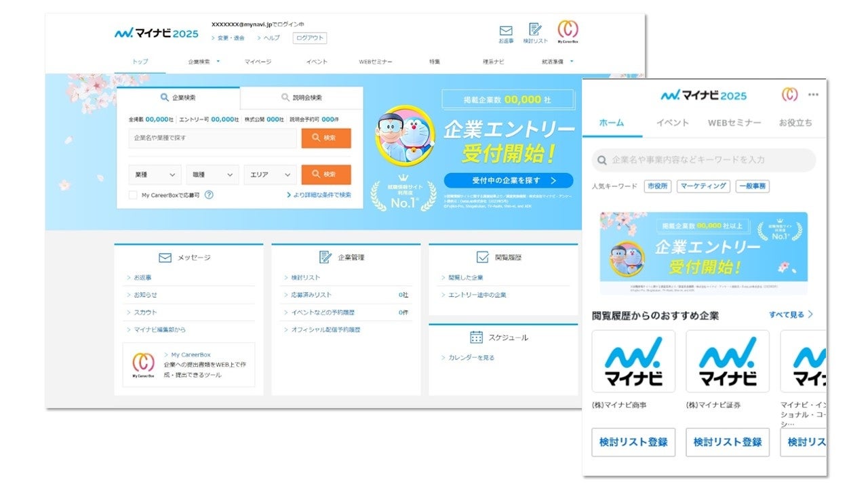Viewport: 868px width, 488px height.
Task: Open the 閲覧した企業 link
Action: (x=462, y=277)
